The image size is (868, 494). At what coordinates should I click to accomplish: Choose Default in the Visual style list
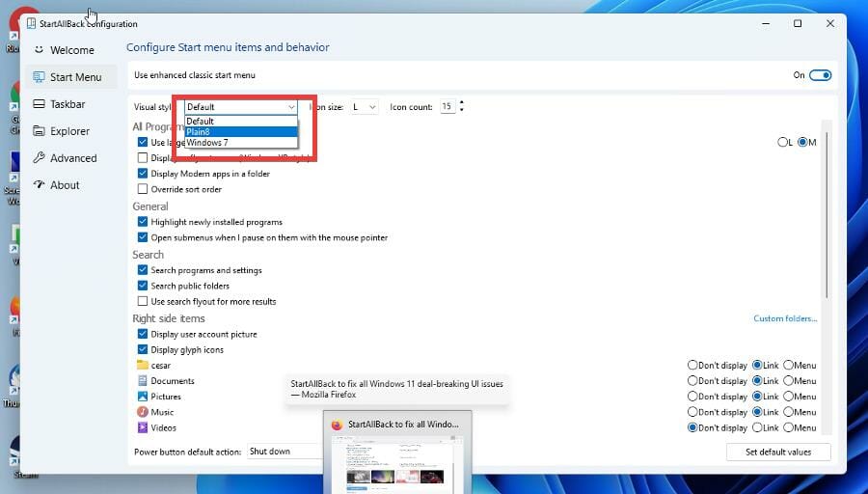point(241,122)
